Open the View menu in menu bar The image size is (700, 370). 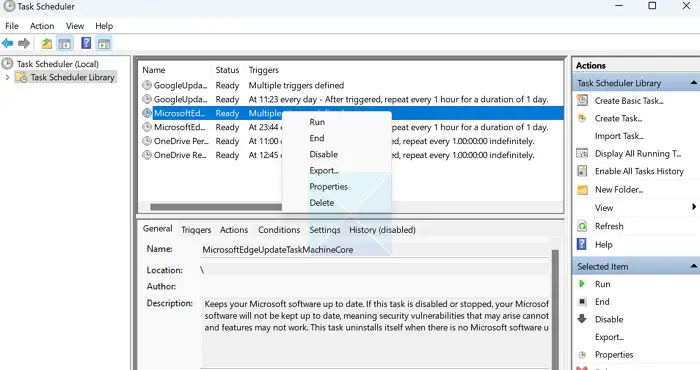click(75, 26)
